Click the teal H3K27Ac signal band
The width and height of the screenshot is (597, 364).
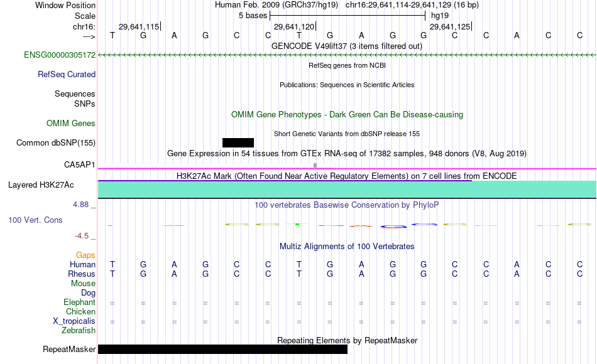click(348, 189)
